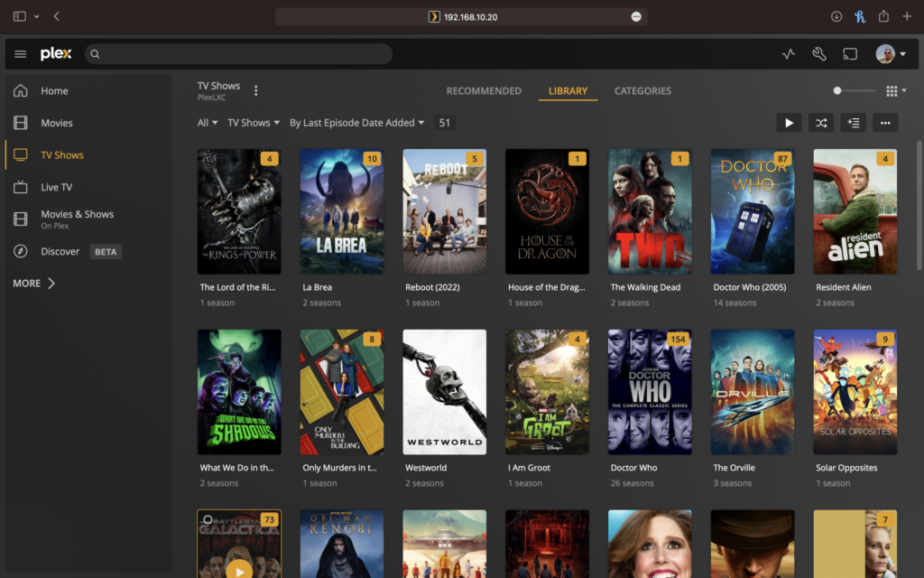
Task: Switch to the RECOMMENDED tab
Action: coord(484,91)
